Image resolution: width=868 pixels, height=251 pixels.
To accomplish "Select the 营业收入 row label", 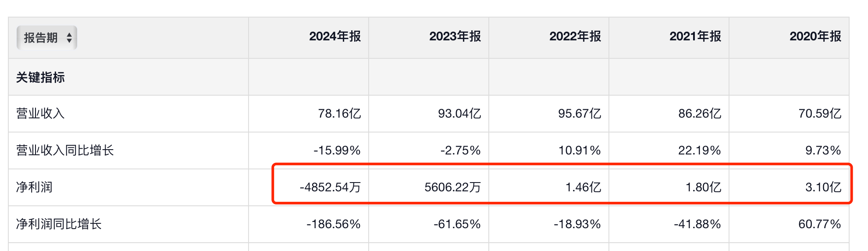I will click(x=40, y=114).
